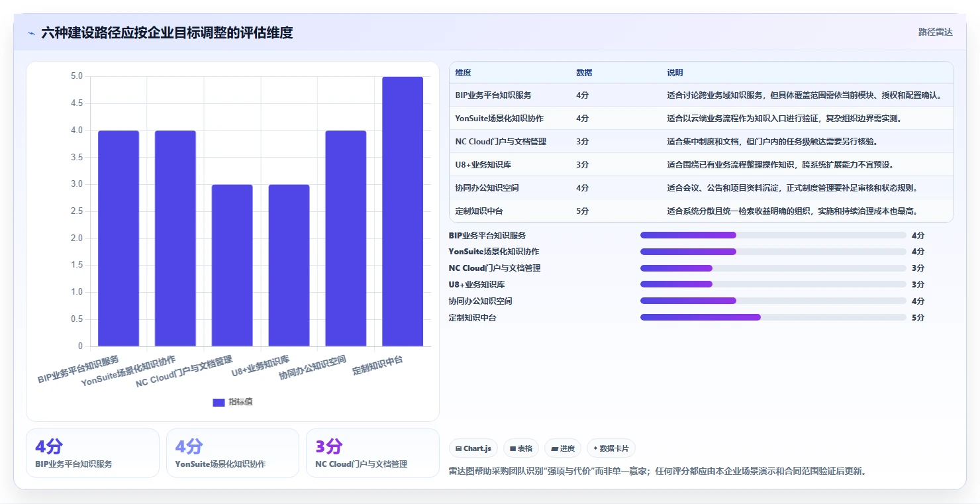Click the U8+业务知识库 chart bar
980x504 pixels.
(x=289, y=266)
